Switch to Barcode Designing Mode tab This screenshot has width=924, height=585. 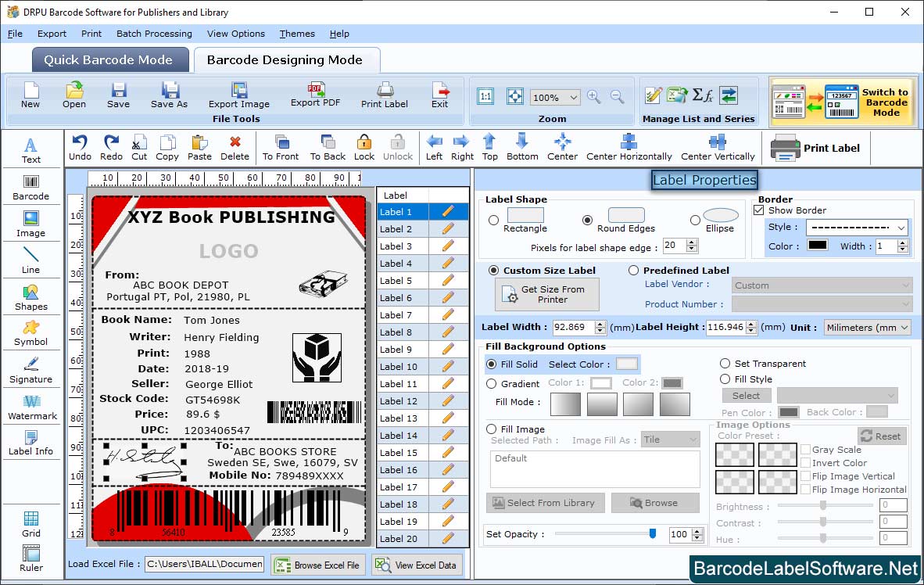pyautogui.click(x=286, y=59)
